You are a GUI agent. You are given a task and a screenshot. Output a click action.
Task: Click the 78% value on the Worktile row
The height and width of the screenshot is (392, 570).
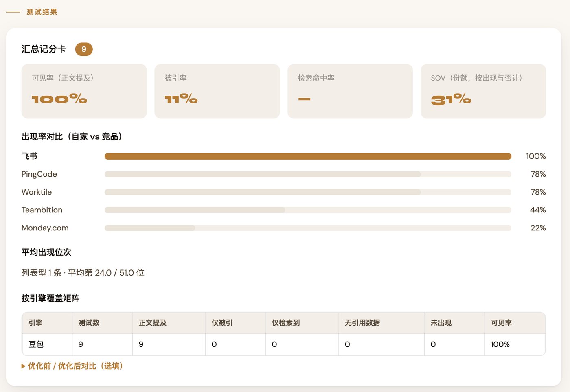[538, 192]
